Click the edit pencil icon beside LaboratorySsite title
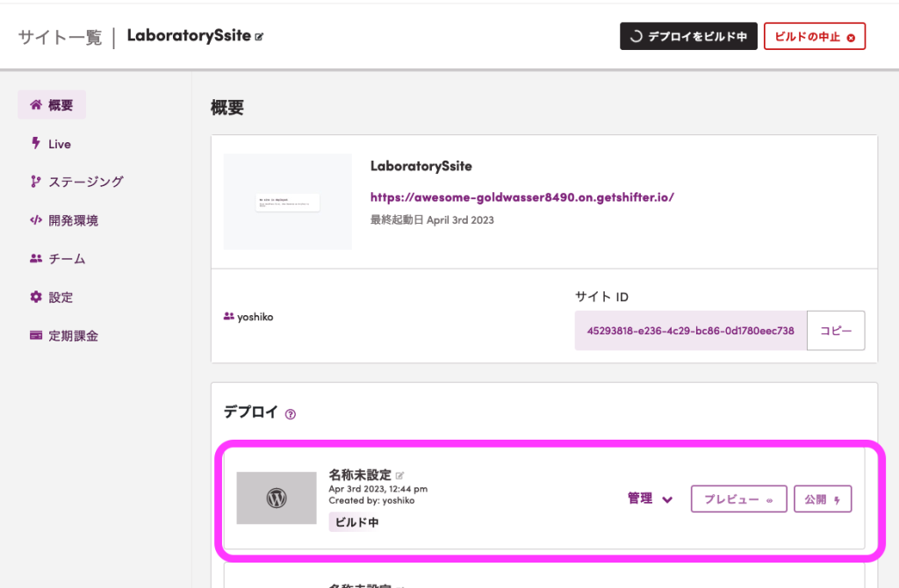Image resolution: width=899 pixels, height=588 pixels. click(259, 37)
